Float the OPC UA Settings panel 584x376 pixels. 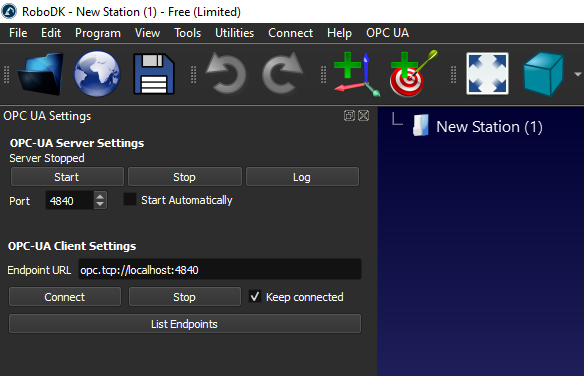tap(349, 116)
